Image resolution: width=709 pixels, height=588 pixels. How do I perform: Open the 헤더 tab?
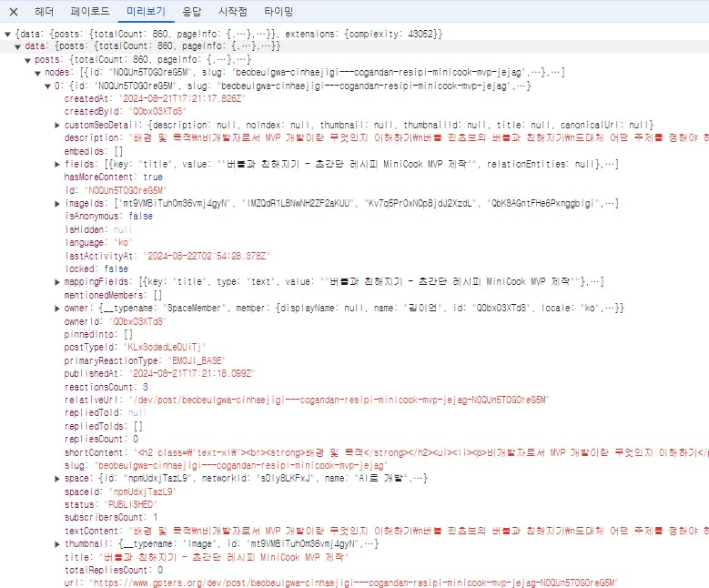44,12
